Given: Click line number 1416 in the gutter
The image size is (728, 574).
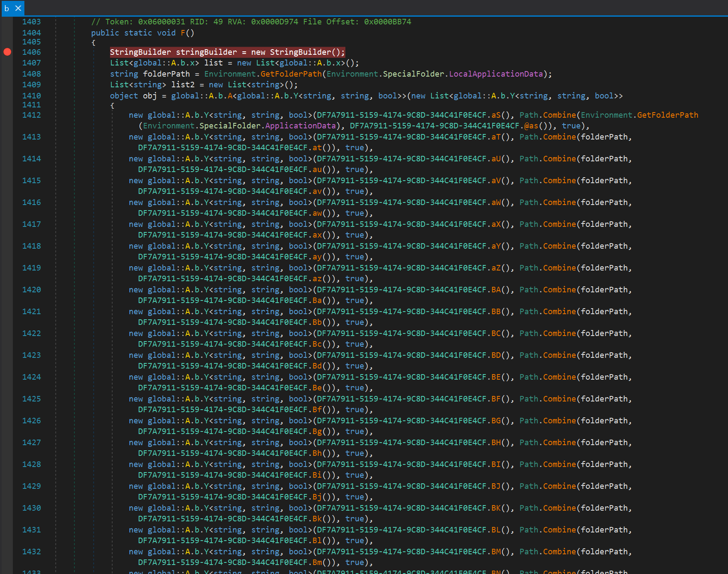Looking at the screenshot, I should tap(32, 202).
